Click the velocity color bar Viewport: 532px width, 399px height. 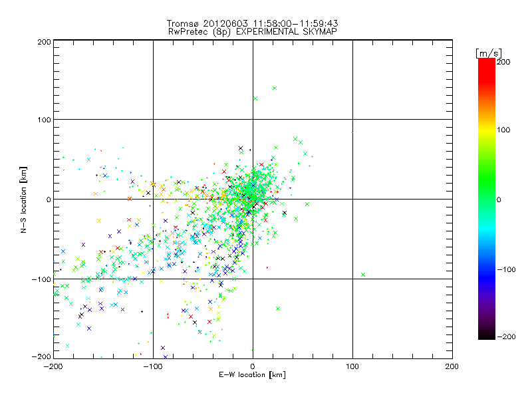[487, 199]
